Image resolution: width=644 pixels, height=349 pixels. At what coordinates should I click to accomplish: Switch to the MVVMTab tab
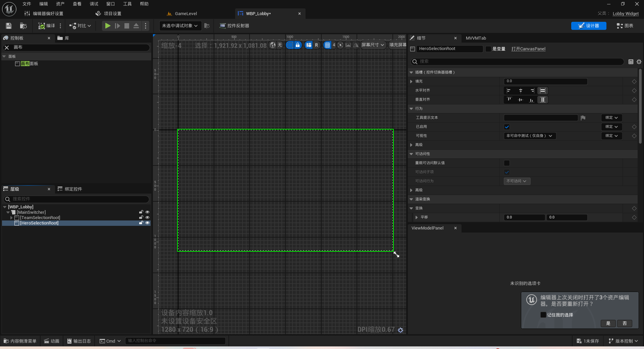476,38
